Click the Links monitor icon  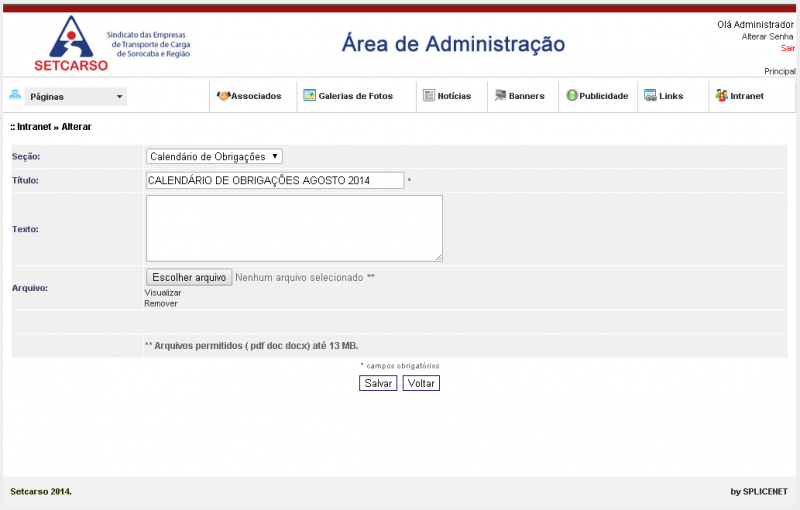coord(650,95)
